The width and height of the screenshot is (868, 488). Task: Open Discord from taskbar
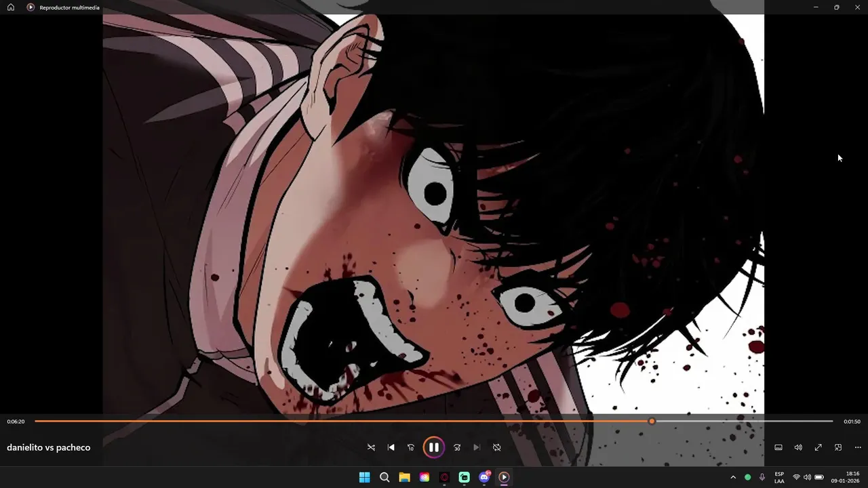coord(484,477)
